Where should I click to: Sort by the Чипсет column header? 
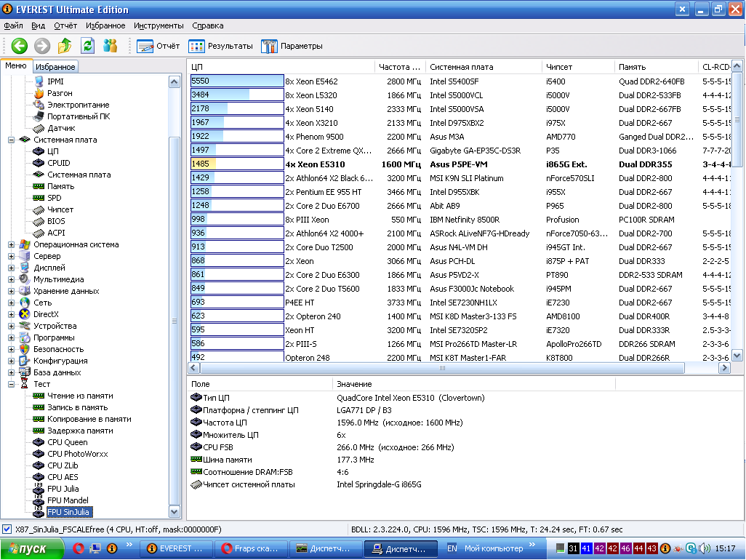coord(578,67)
